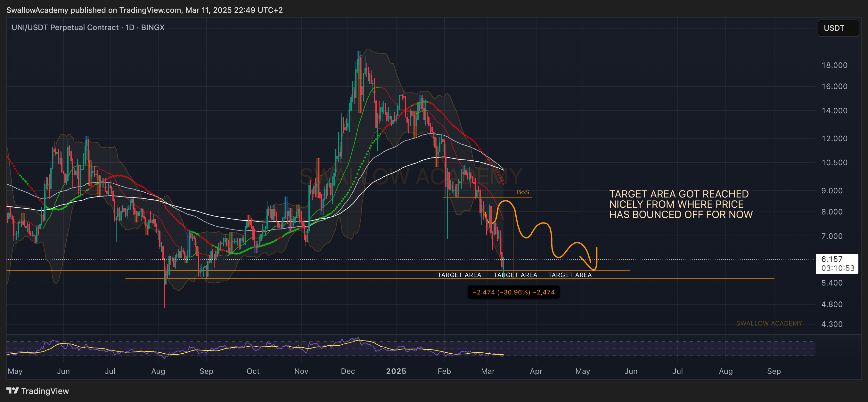Click the 2025 label on time axis
868x402 pixels.
click(396, 371)
